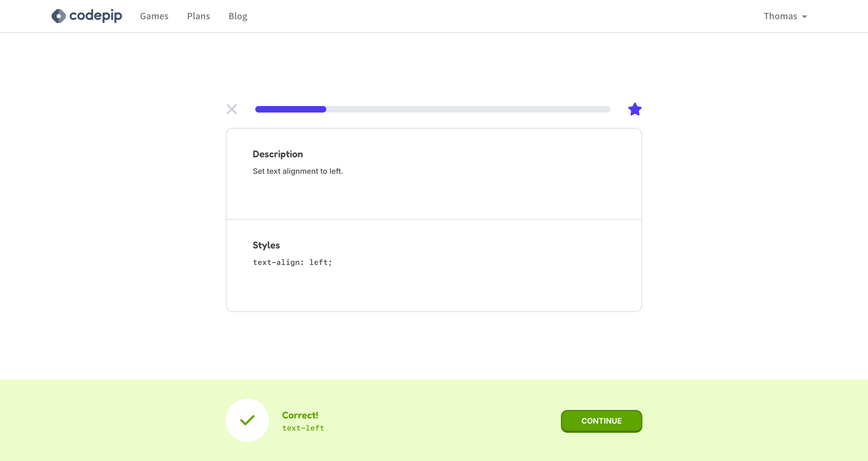
Task: Click the filled purple progress bar segment
Action: [x=291, y=109]
